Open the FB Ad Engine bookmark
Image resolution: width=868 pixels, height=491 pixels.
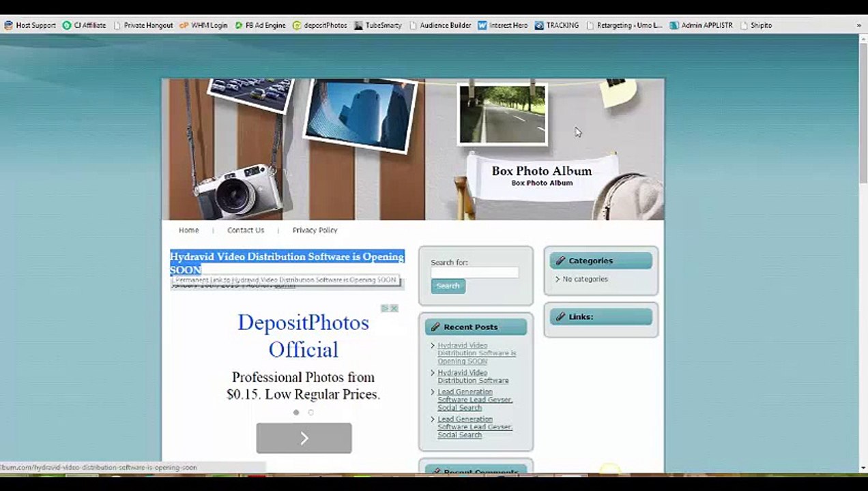pos(260,25)
